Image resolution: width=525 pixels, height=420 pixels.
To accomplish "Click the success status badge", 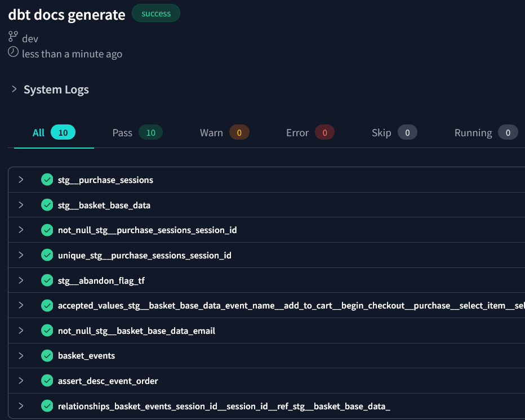I will click(156, 14).
